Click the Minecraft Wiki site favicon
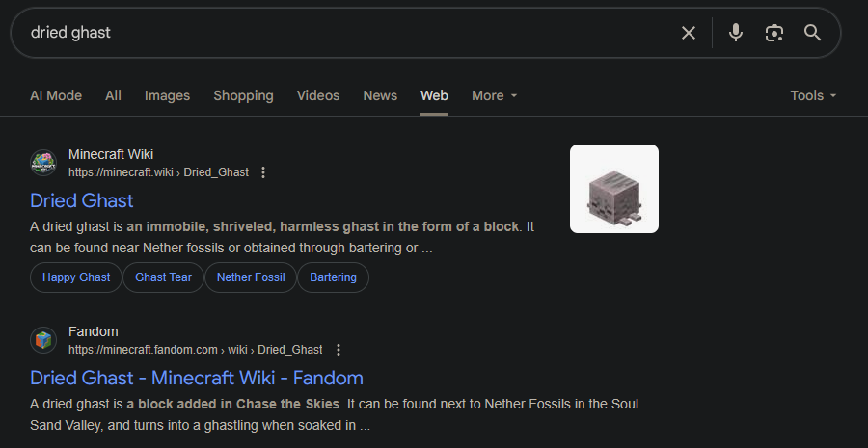The width and height of the screenshot is (868, 448). [43, 163]
